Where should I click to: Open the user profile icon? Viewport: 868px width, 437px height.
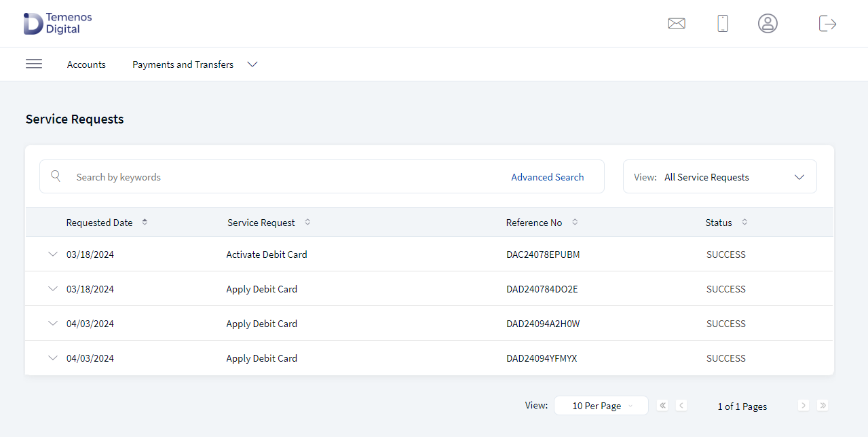tap(768, 24)
